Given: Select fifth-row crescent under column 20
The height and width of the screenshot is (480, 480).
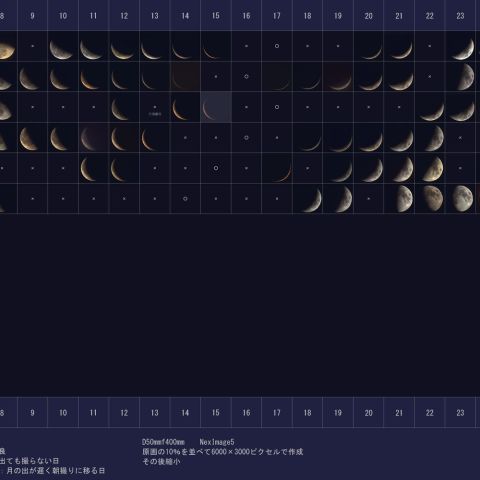Looking at the screenshot, I should (373, 171).
